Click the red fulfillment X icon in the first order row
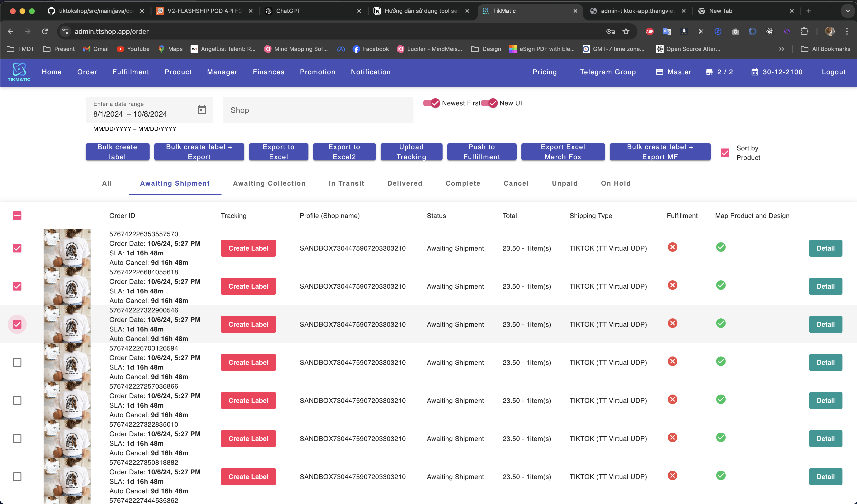The height and width of the screenshot is (504, 857). click(672, 247)
